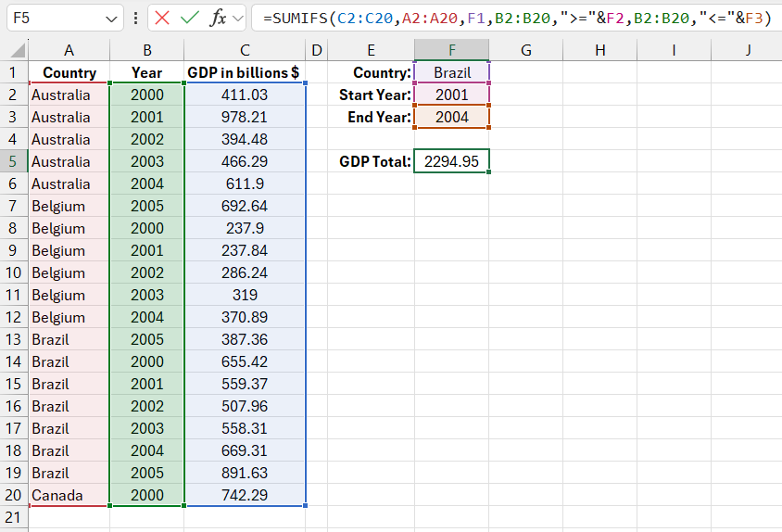Select cell with value 891.63

[x=245, y=473]
